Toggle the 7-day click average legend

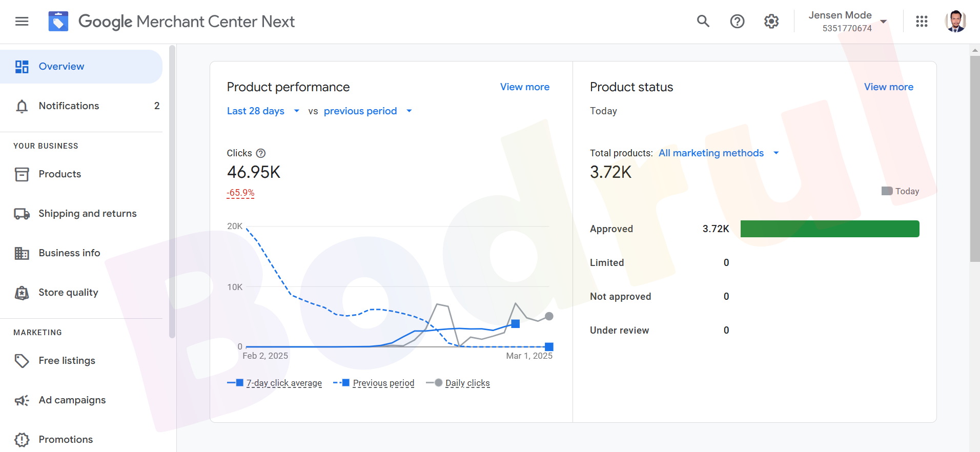[275, 383]
